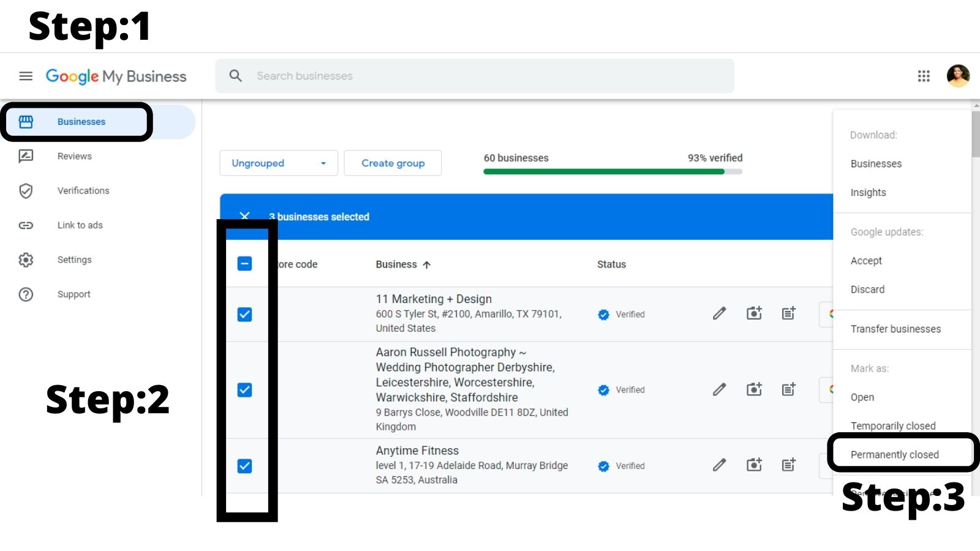Mark selected businesses as Open
The height and width of the screenshot is (551, 980).
click(x=862, y=397)
